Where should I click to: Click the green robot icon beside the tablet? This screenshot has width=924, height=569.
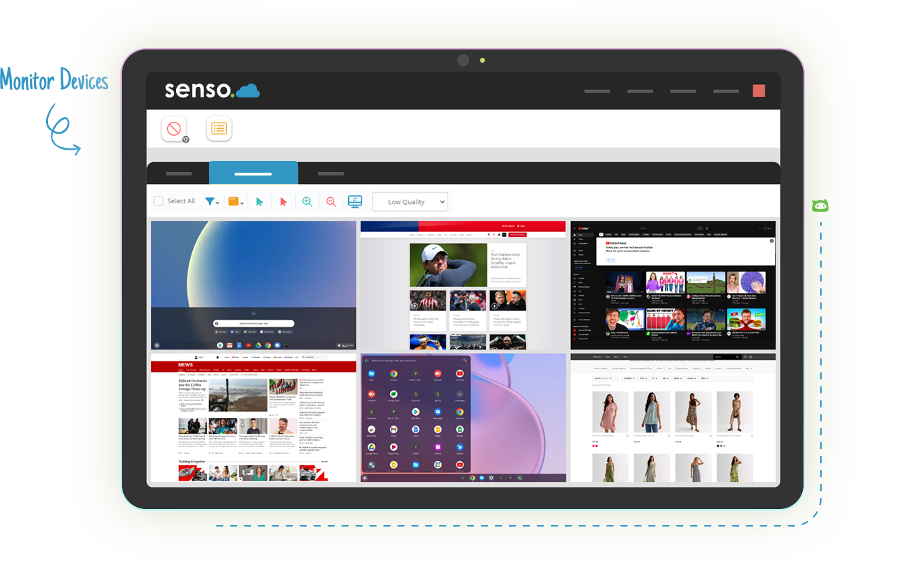820,205
